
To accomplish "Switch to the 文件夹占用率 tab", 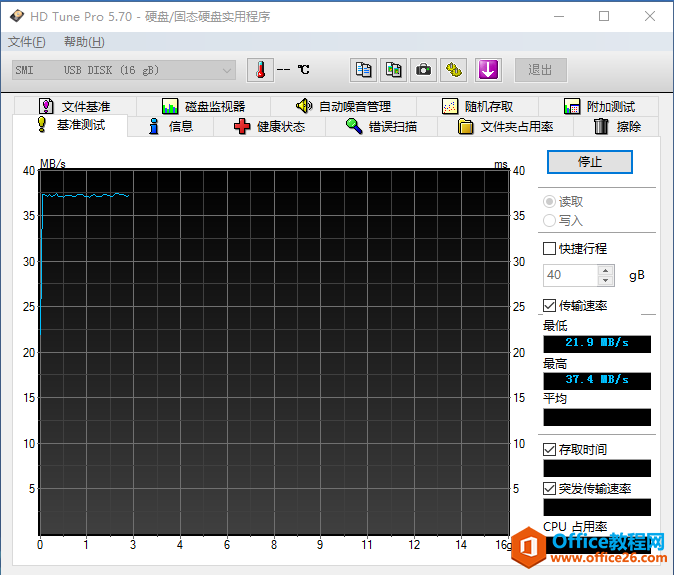I will [506, 126].
